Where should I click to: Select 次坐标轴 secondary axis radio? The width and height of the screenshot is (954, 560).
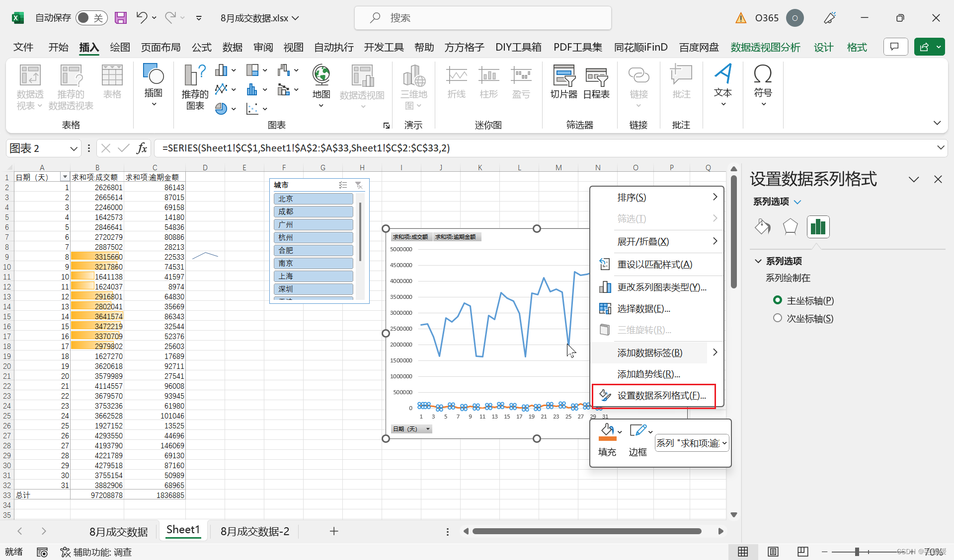tap(778, 318)
